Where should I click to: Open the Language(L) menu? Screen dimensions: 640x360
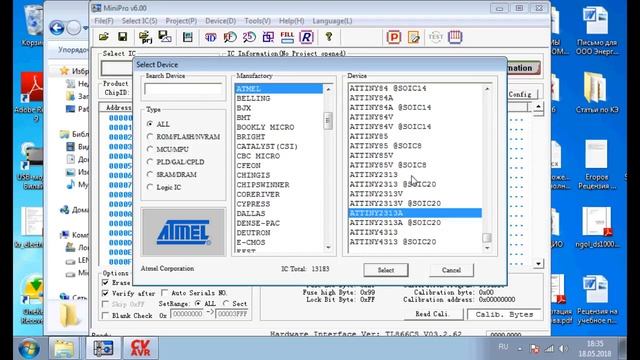pos(332,21)
